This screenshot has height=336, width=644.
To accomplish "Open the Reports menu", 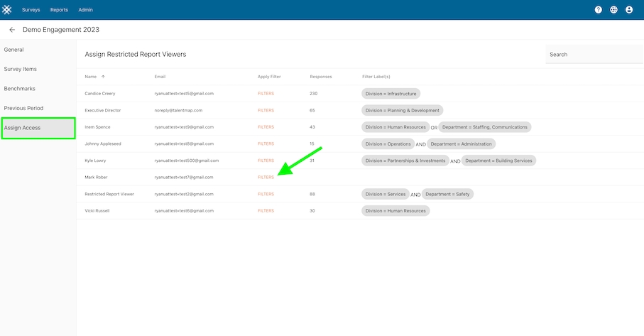I will pos(59,10).
